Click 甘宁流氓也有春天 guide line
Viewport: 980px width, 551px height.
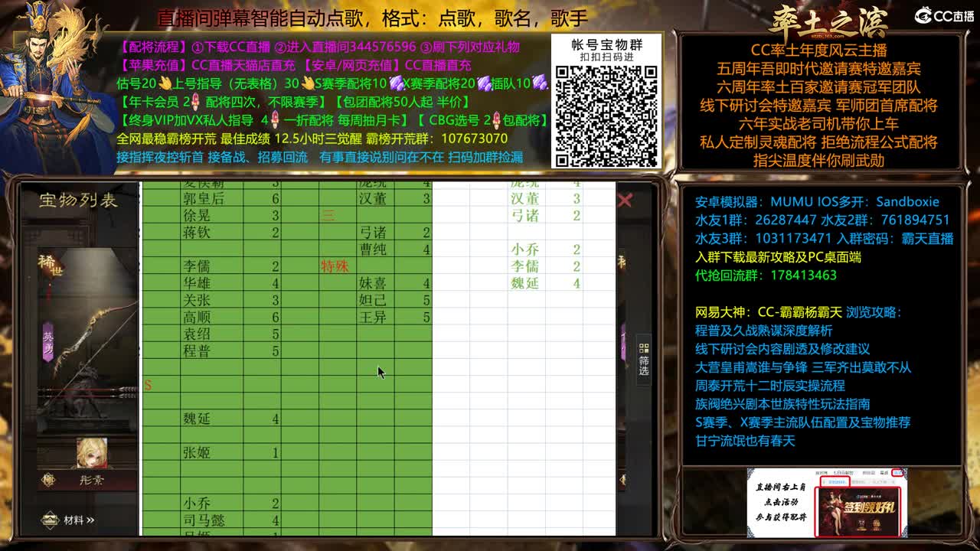click(x=745, y=441)
